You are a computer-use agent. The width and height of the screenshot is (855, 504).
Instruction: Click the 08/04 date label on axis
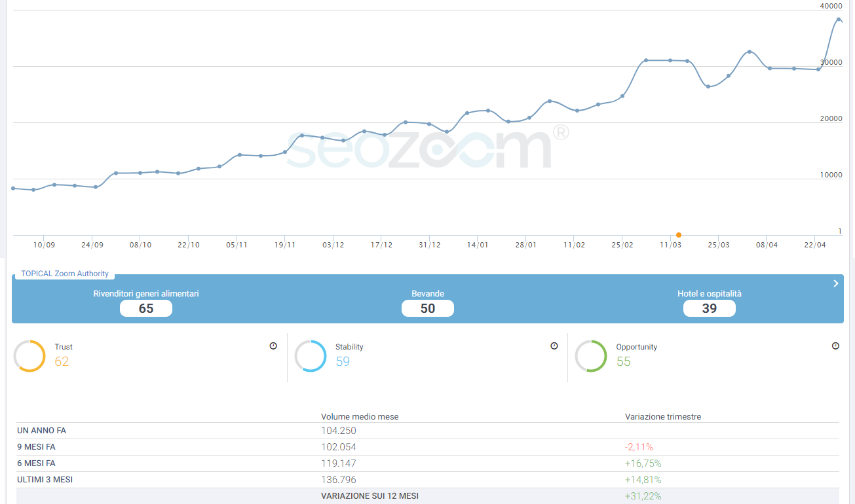(767, 245)
